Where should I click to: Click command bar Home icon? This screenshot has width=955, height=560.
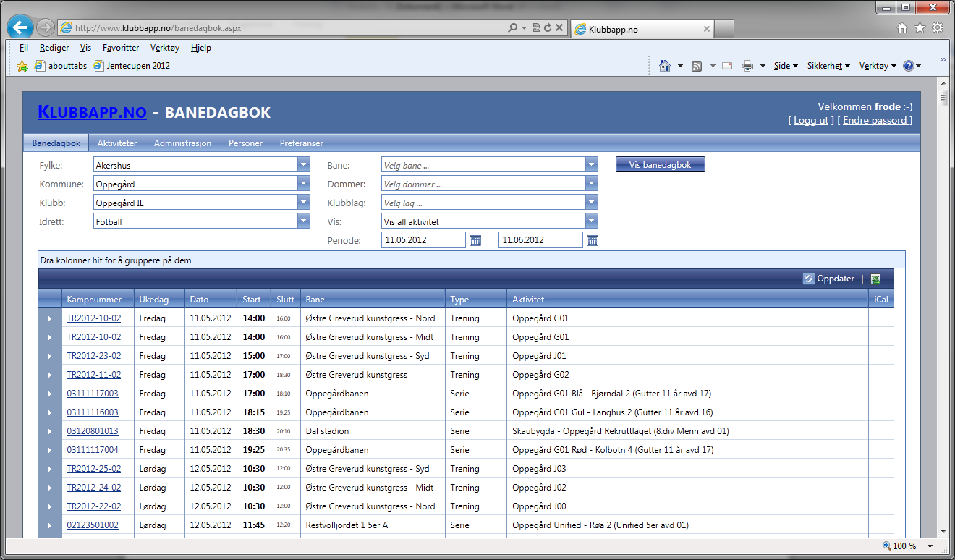coord(665,66)
